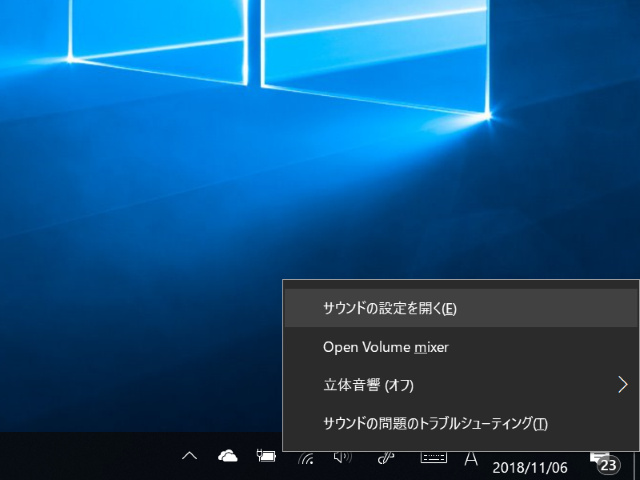Select サウンドの問題のトラブルシューティング entry
This screenshot has width=640, height=480.
[461, 423]
